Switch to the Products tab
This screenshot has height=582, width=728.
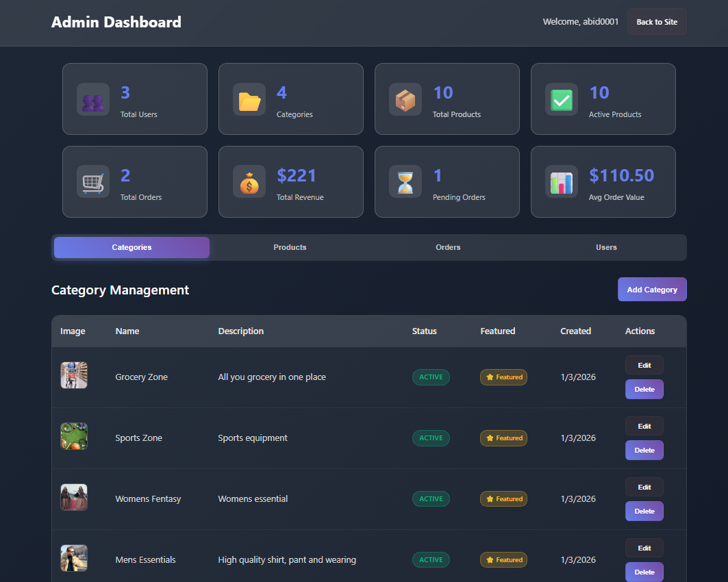tap(290, 247)
